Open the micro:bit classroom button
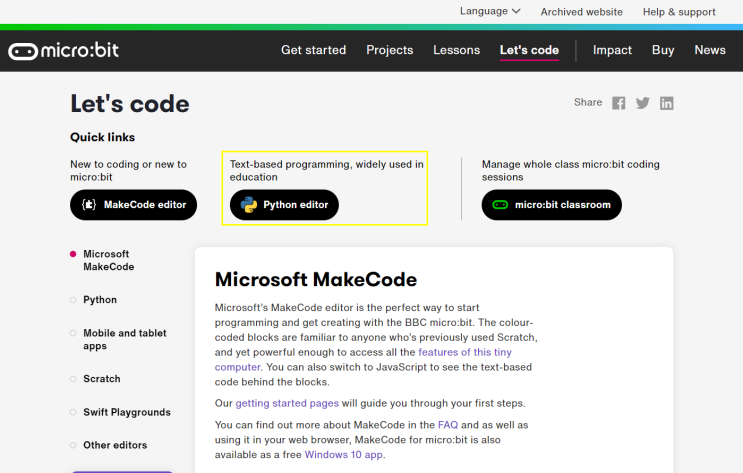 point(552,205)
